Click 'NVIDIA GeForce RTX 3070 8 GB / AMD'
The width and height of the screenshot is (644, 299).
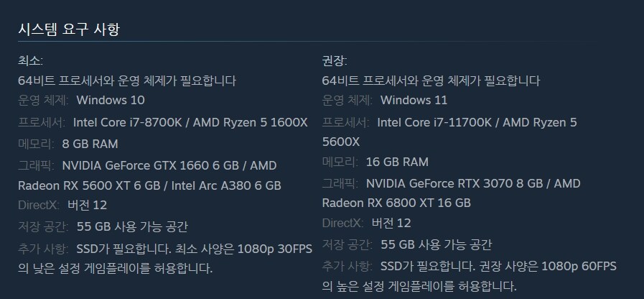click(473, 183)
